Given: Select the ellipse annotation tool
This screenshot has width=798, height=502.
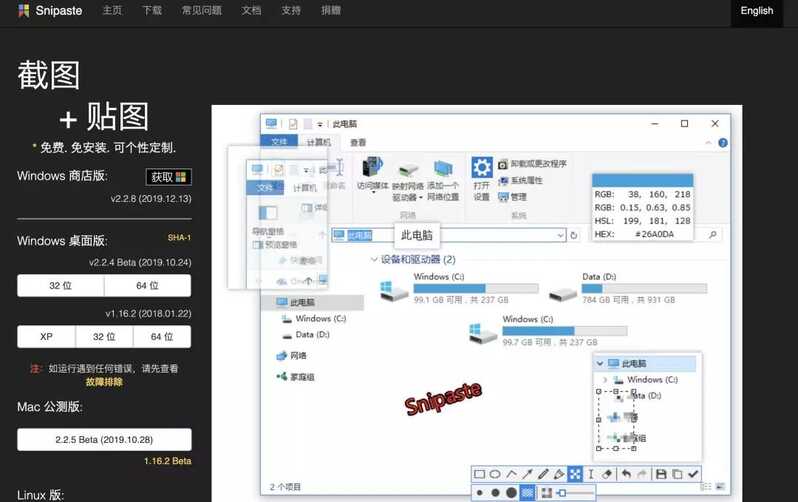Looking at the screenshot, I should click(x=495, y=475).
